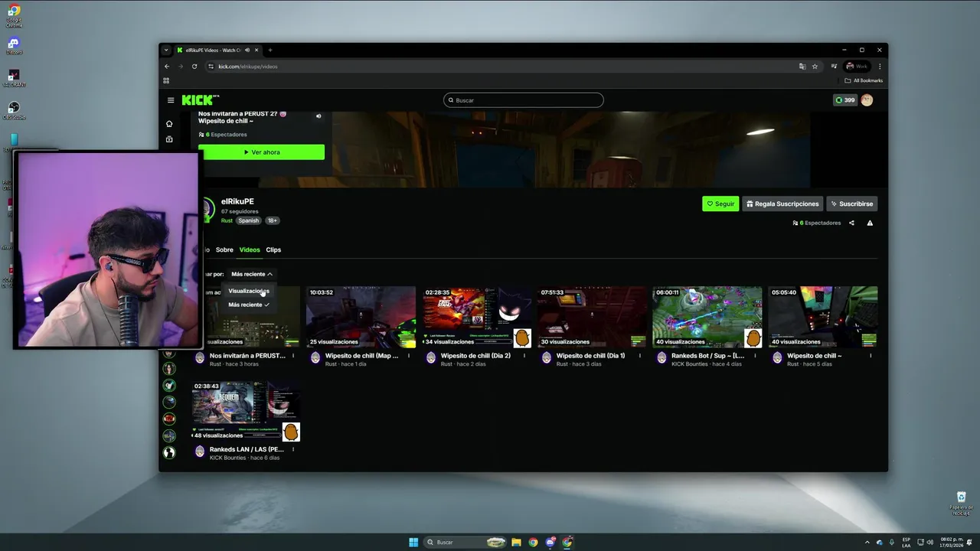Click the browser back arrow

pos(167,67)
